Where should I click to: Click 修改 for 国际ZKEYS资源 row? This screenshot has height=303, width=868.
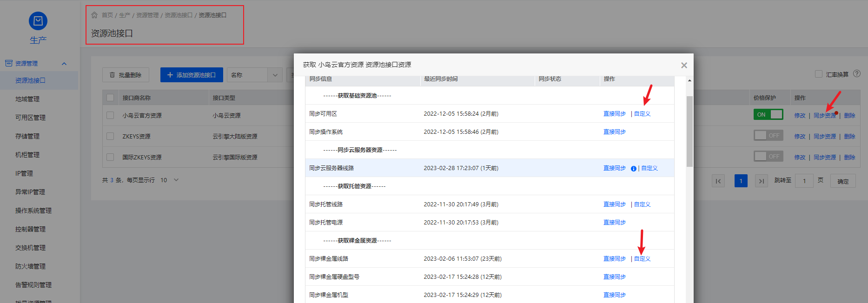click(x=800, y=158)
